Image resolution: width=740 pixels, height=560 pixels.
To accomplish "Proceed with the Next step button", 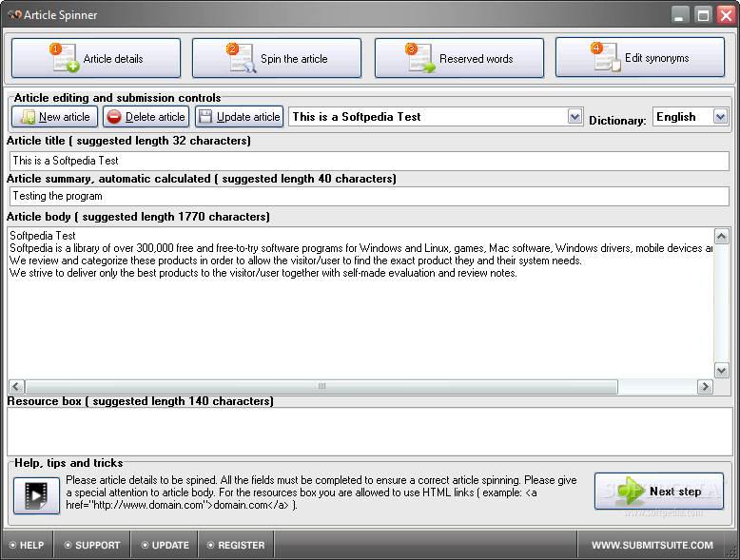I will coord(659,492).
